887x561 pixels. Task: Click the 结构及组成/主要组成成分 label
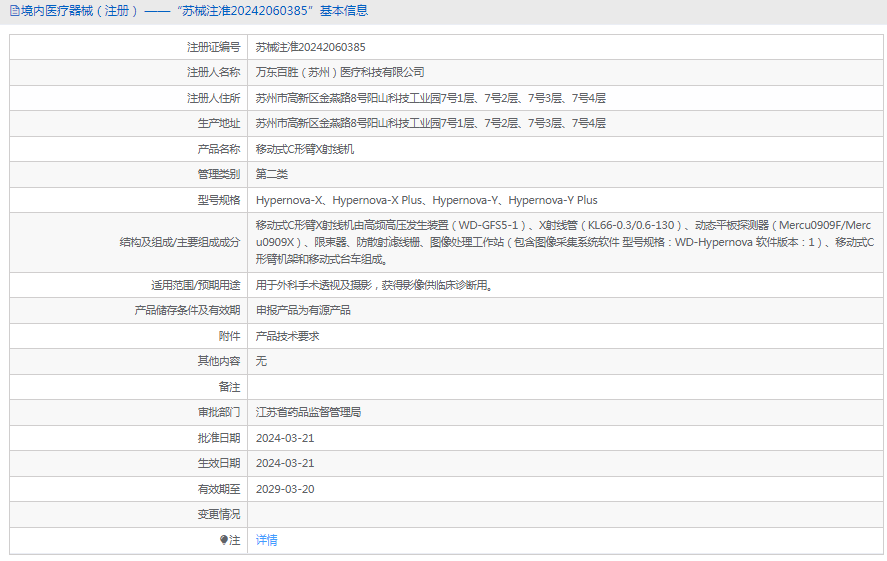pos(180,242)
